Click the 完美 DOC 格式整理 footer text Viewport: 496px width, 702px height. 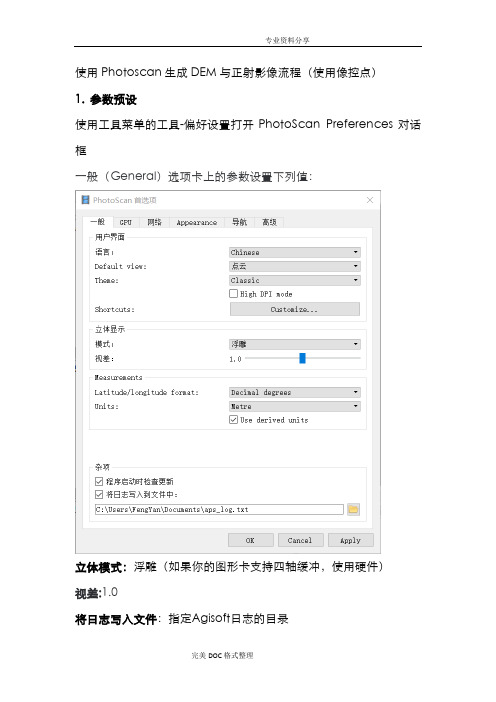click(x=222, y=655)
